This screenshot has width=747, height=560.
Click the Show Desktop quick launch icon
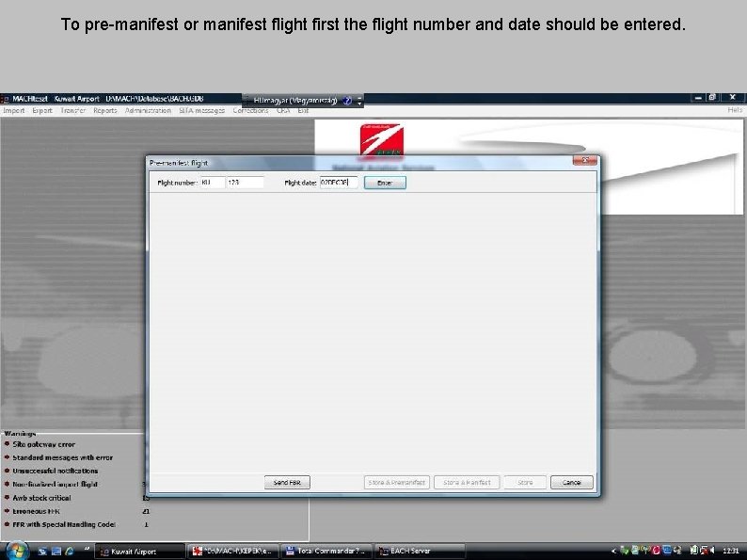point(42,551)
